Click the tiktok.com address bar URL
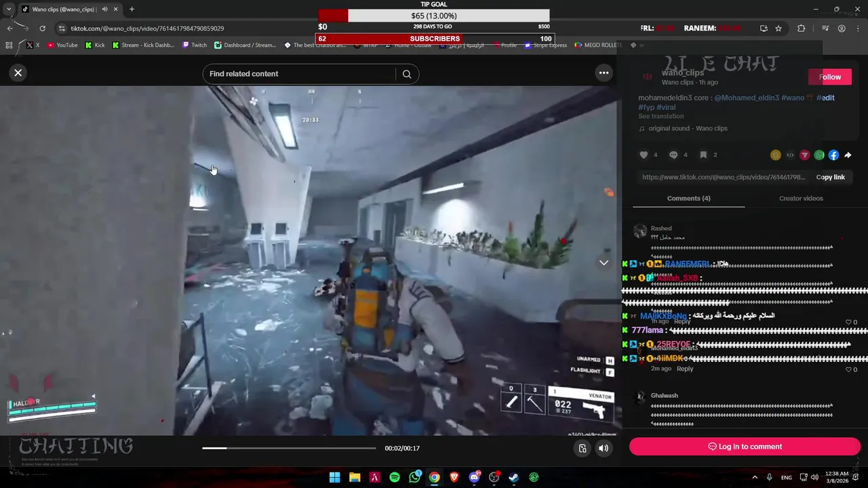868x488 pixels. pyautogui.click(x=147, y=28)
